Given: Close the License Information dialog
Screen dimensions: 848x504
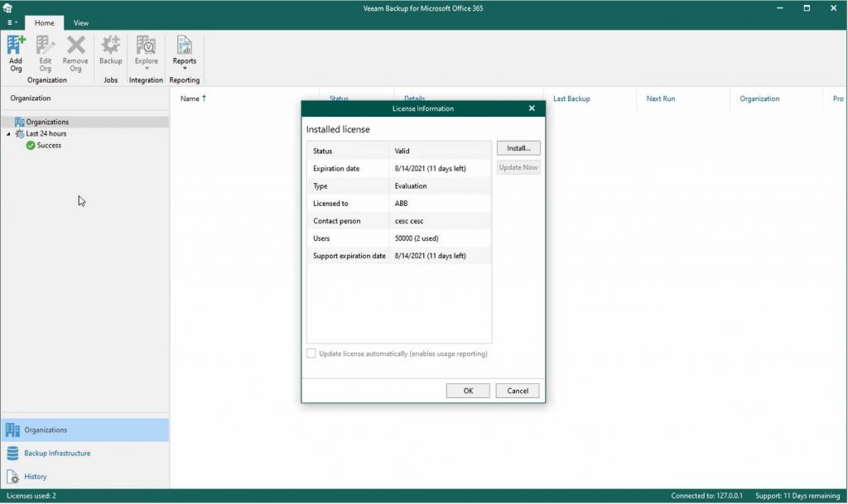Looking at the screenshot, I should click(532, 108).
